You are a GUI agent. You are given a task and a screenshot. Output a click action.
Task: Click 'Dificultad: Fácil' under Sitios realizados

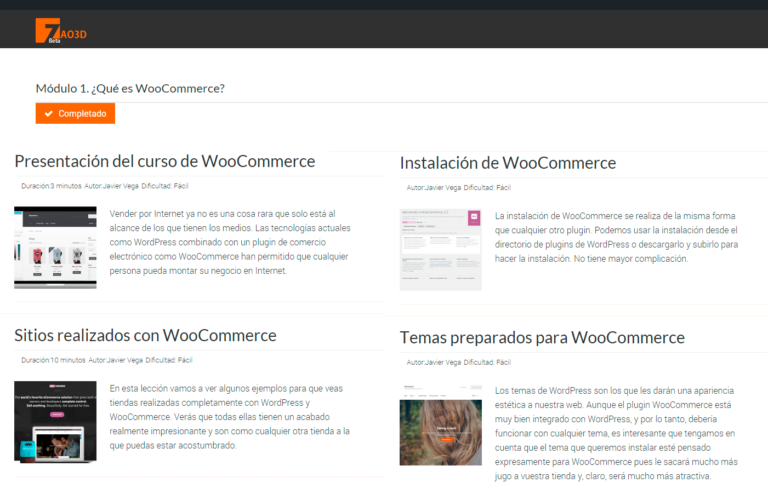(169, 360)
